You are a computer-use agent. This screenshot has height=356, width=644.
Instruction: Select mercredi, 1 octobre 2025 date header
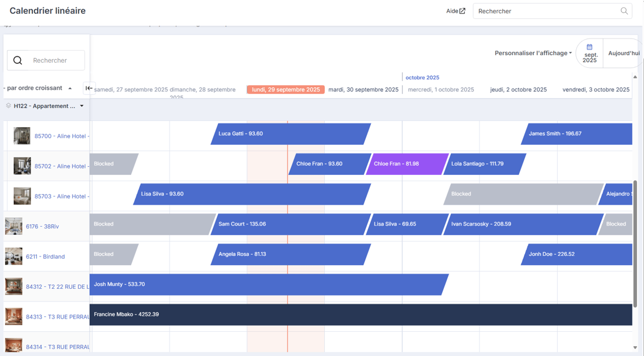(x=440, y=90)
